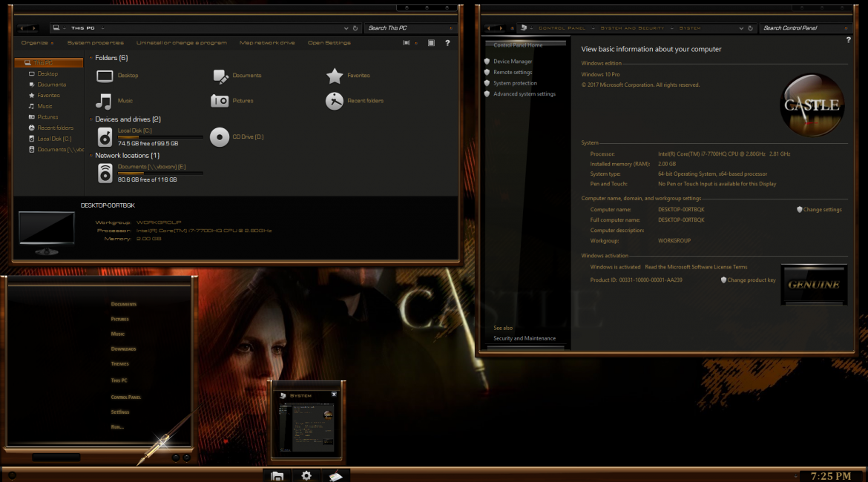Click the back arrow in Control Panel window
The width and height of the screenshot is (868, 482).
(x=489, y=28)
